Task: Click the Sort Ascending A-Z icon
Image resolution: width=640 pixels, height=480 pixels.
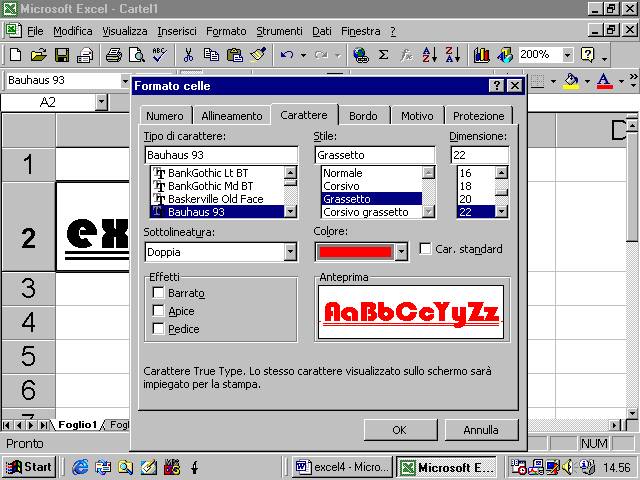Action: point(430,55)
